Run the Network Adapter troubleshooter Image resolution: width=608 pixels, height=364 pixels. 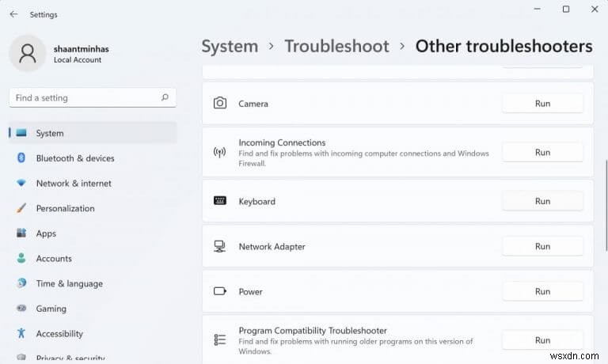tap(542, 247)
